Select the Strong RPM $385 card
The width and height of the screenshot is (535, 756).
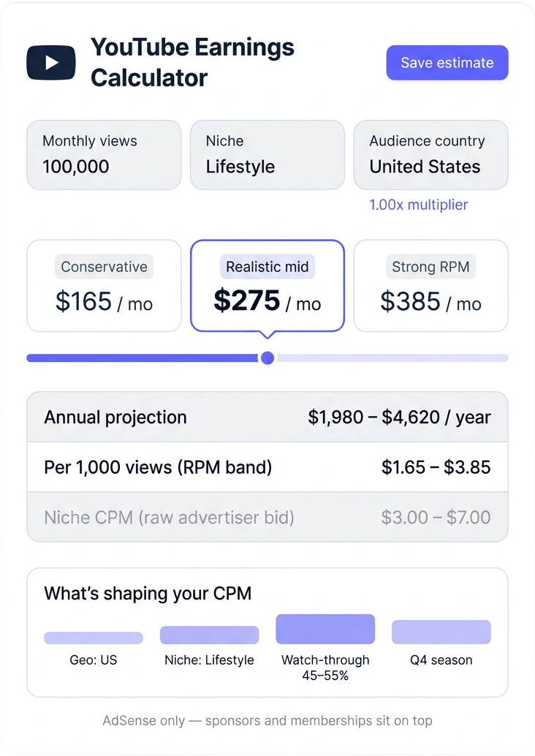(x=431, y=286)
